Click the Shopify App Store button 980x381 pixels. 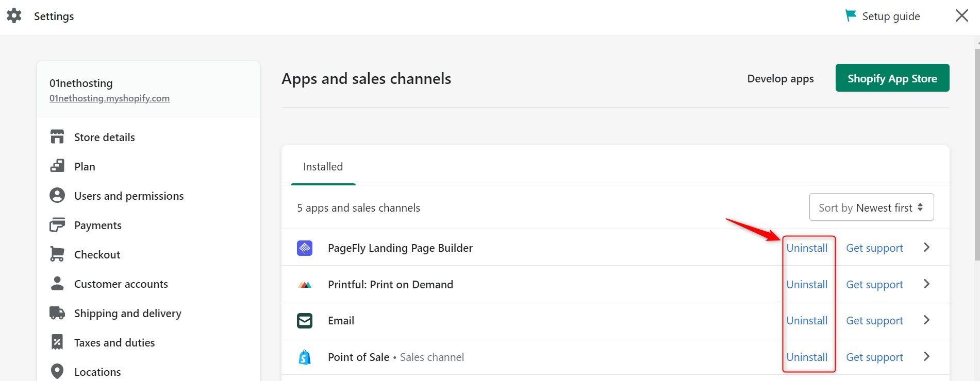click(x=892, y=78)
